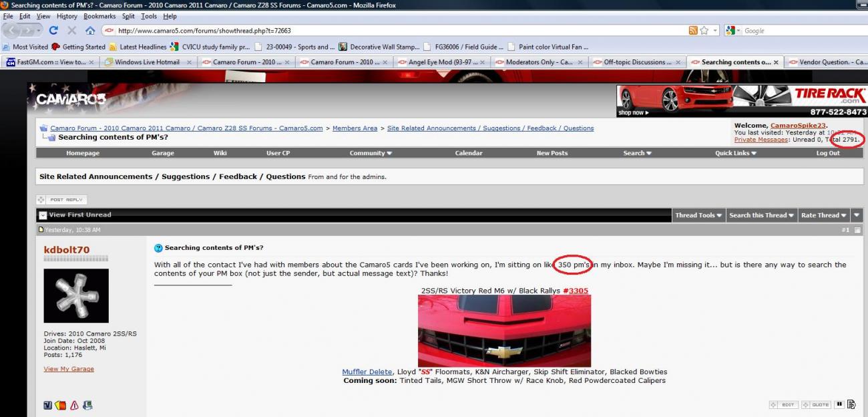Click the multi-quote icon beside Quote button
The height and width of the screenshot is (417, 868).
pos(840,404)
